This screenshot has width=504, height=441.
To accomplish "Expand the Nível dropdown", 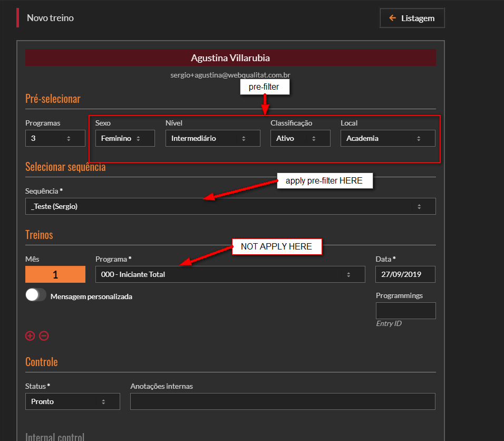I will tap(212, 138).
